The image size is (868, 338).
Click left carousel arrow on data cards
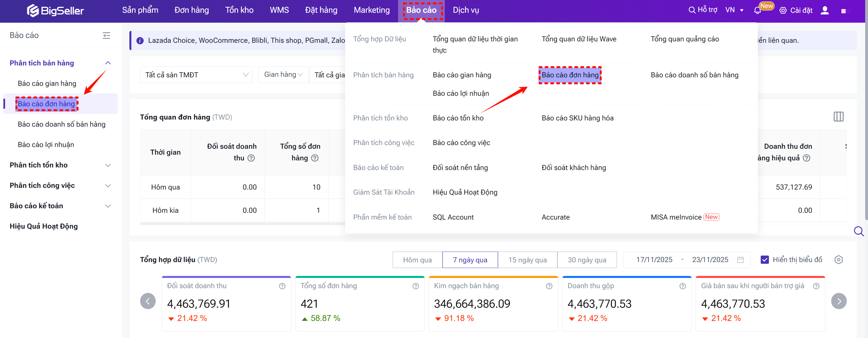(148, 301)
